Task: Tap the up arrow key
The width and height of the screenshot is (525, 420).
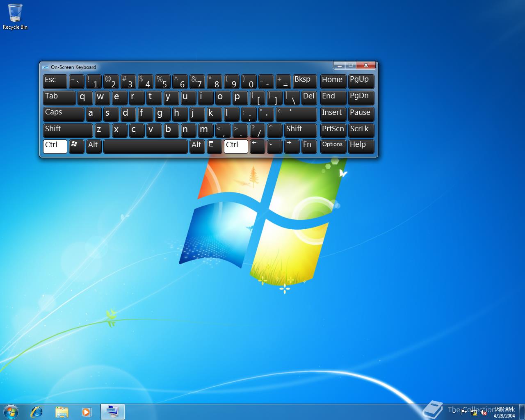Action: [274, 130]
